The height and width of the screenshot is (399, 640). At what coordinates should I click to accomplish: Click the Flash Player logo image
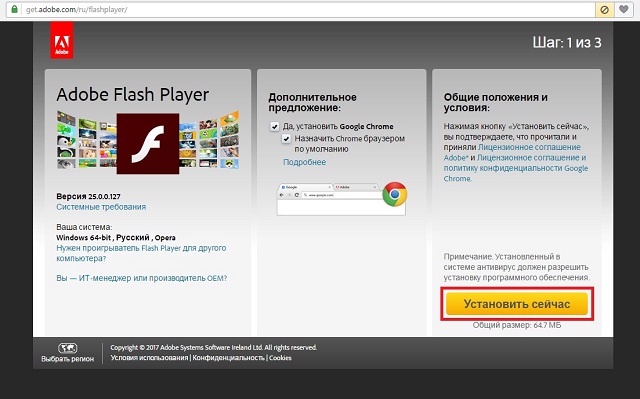(148, 144)
